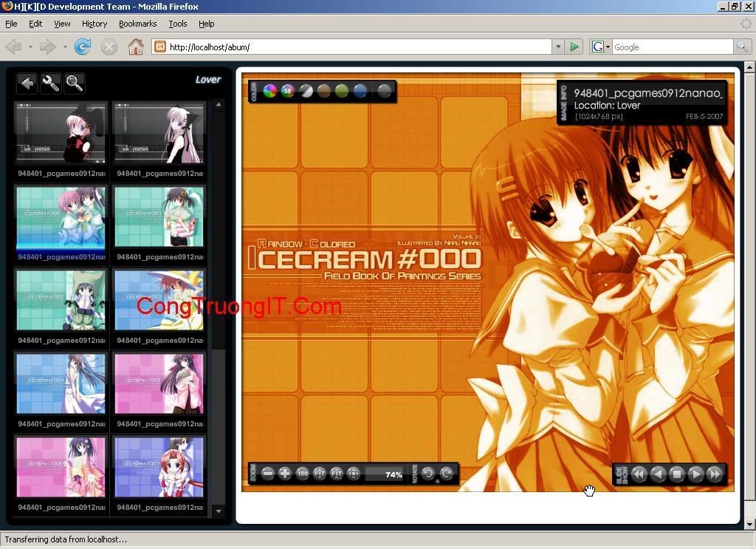Click the search bar magnifier button
The width and height of the screenshot is (756, 549).
tap(742, 47)
